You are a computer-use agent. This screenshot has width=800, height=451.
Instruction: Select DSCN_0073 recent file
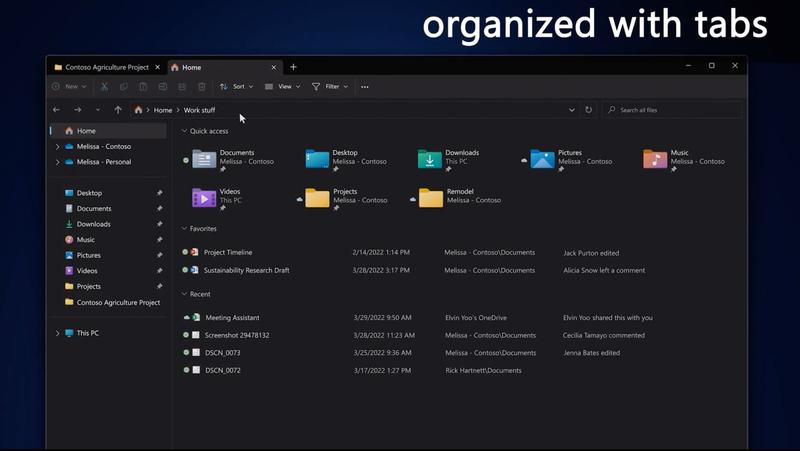[222, 353]
